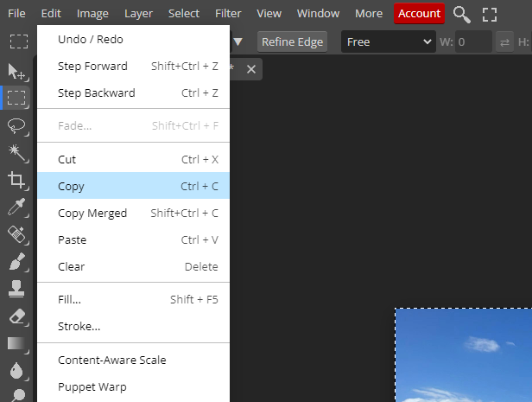Image resolution: width=532 pixels, height=402 pixels.
Task: Select the Eraser tool
Action: (x=16, y=316)
